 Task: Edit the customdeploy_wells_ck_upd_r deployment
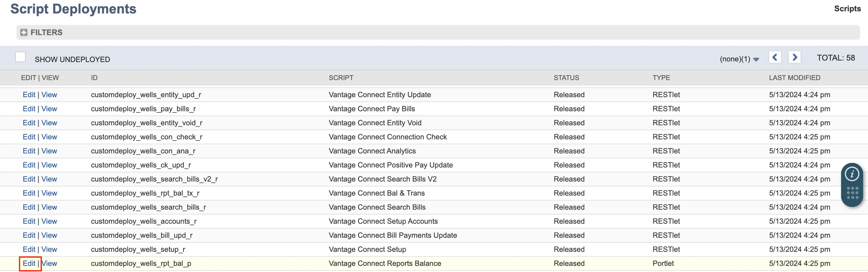pyautogui.click(x=29, y=165)
